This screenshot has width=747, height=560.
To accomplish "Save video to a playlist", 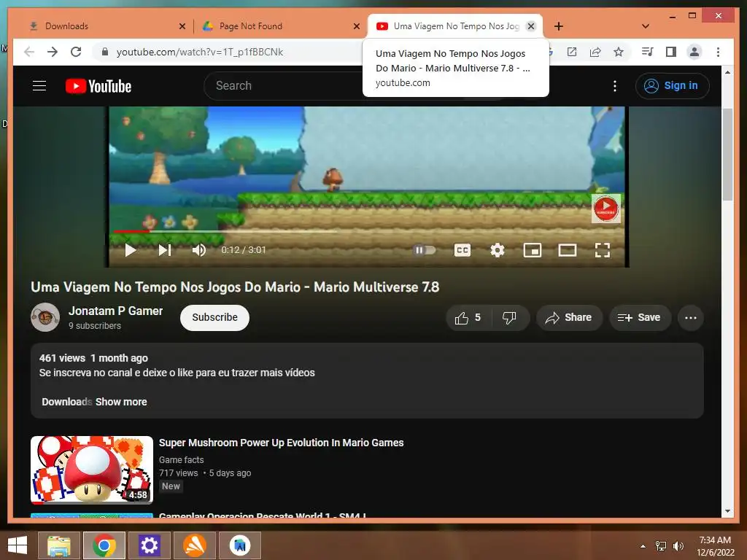I will pos(640,318).
